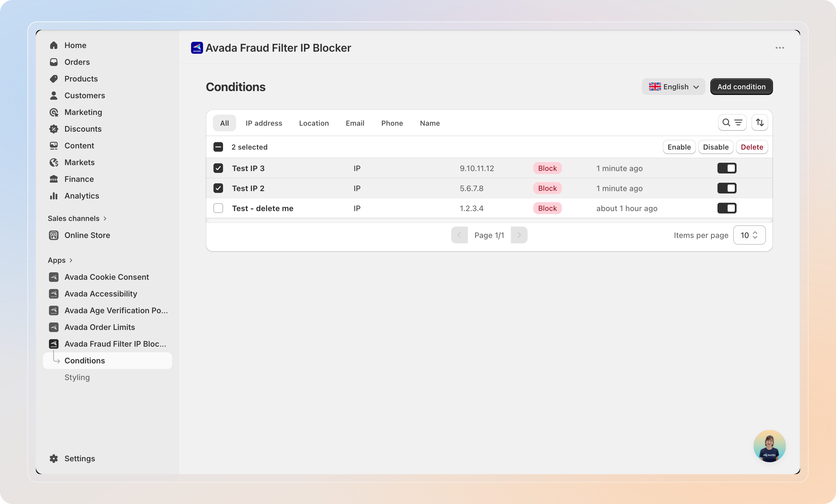Click the Analytics bar chart icon
Screen dimensions: 836x504
54,196
